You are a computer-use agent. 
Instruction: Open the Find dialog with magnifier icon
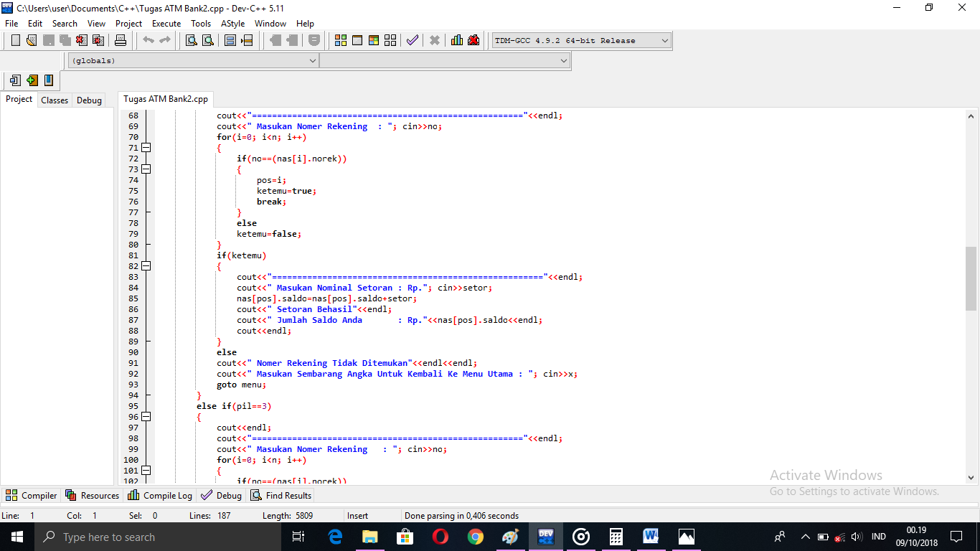tap(191, 40)
